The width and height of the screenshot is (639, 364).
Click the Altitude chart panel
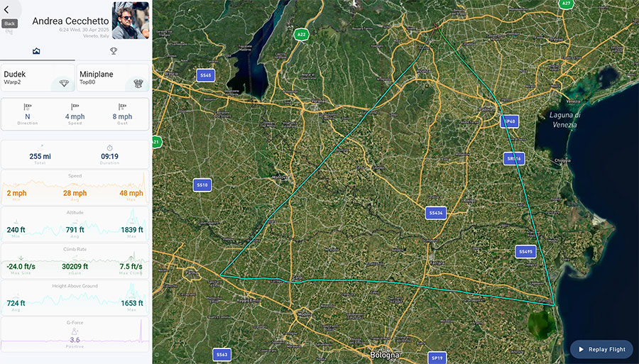(75, 224)
